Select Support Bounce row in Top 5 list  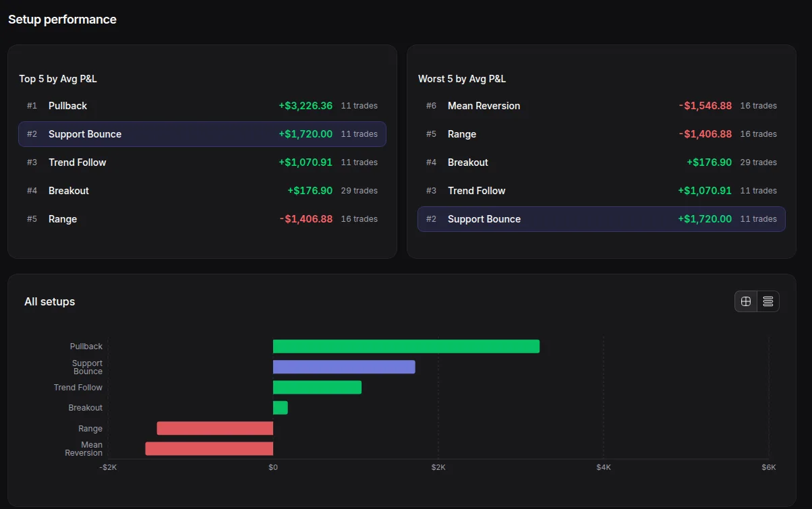pyautogui.click(x=202, y=134)
